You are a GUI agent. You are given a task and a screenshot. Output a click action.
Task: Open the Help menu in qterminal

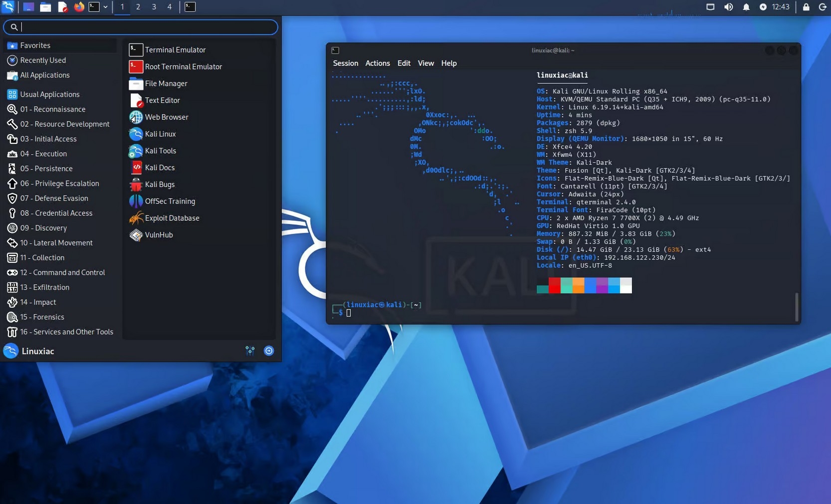449,63
